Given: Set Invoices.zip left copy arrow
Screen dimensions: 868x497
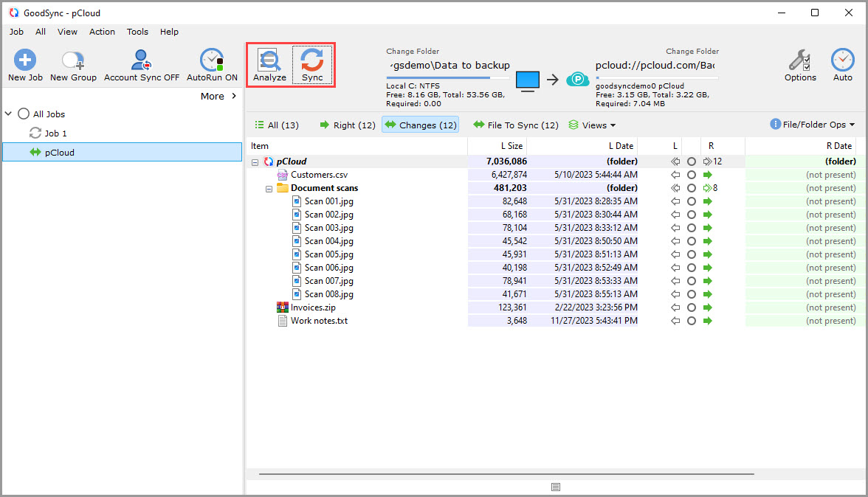Looking at the screenshot, I should pyautogui.click(x=675, y=307).
